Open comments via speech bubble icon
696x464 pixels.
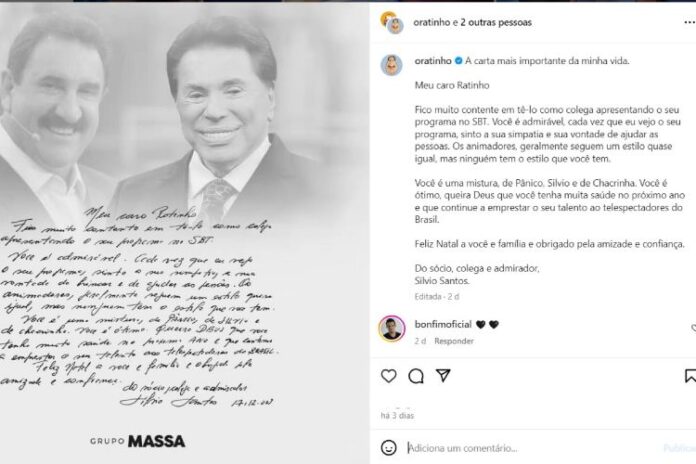coord(416,376)
